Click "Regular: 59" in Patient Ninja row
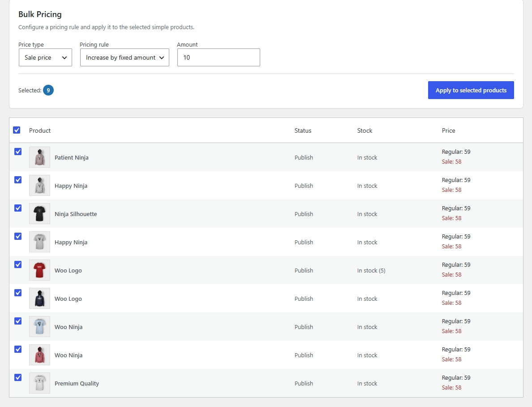The width and height of the screenshot is (532, 407). point(456,152)
